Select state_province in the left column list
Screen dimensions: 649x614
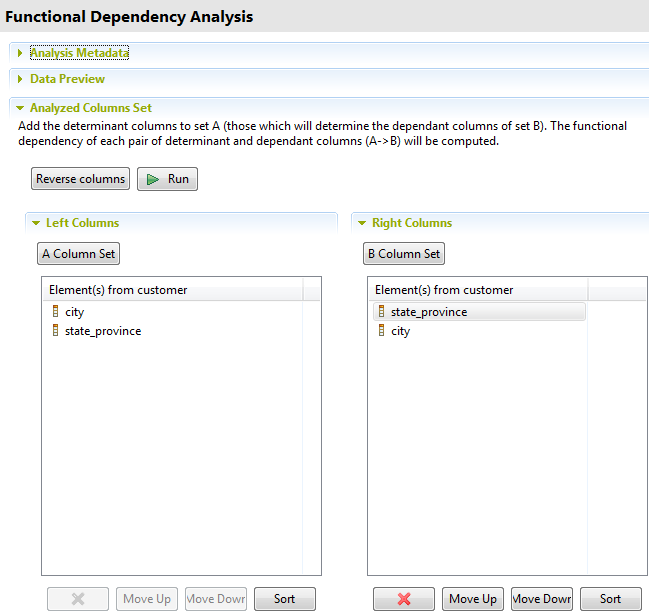103,331
